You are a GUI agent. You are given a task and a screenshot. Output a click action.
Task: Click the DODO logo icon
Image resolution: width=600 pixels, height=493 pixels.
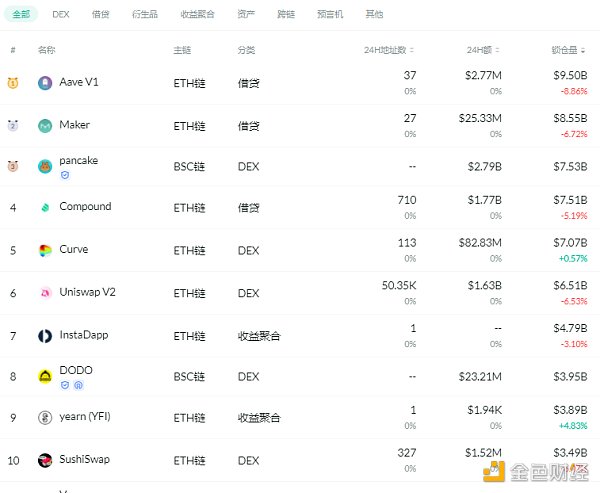[45, 377]
